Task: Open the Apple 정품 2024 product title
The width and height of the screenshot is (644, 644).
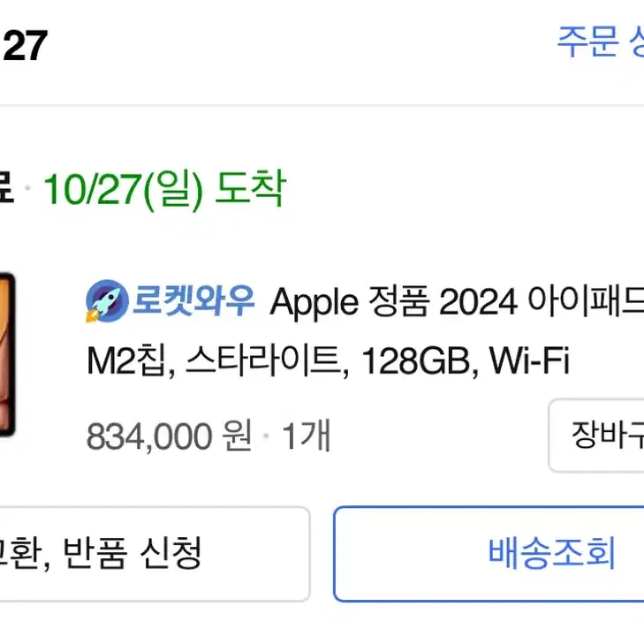Action: click(x=457, y=302)
